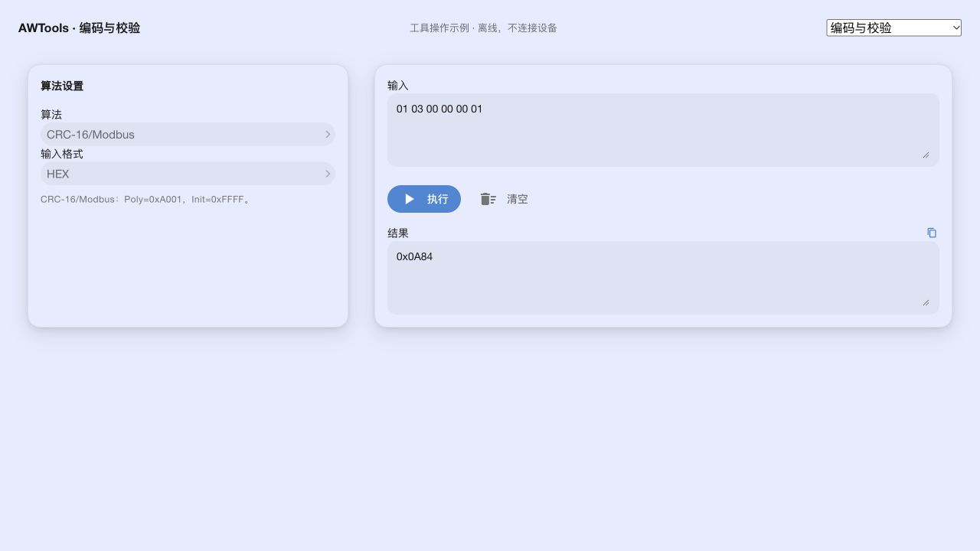Click the result textarea resize handle
The height and width of the screenshot is (551, 980).
pos(926,302)
